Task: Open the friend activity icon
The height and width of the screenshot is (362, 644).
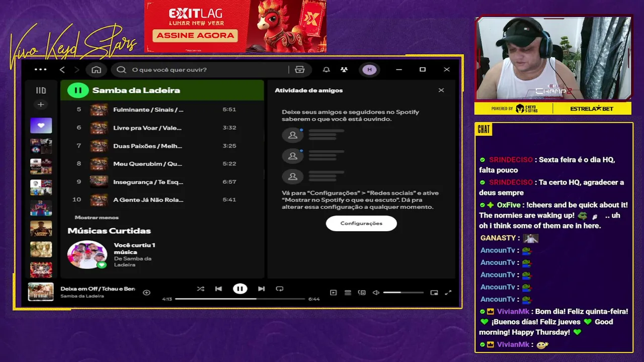Action: 344,69
